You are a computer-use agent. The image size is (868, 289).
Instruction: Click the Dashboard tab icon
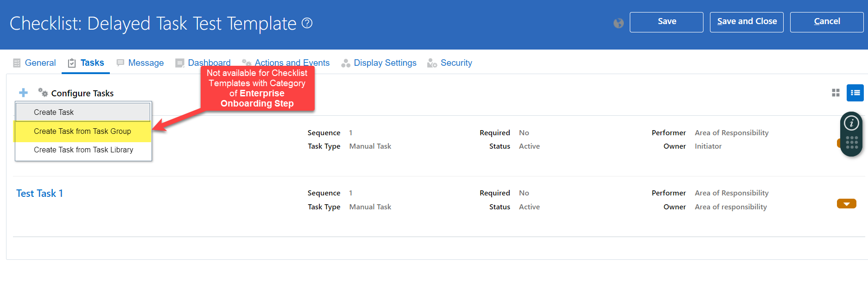(x=179, y=63)
